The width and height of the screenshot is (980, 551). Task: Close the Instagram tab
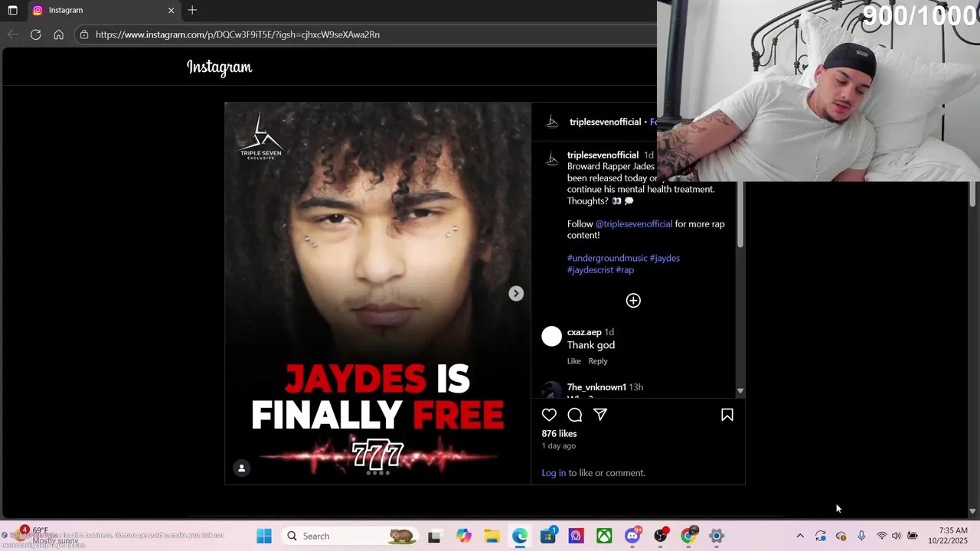coord(171,10)
